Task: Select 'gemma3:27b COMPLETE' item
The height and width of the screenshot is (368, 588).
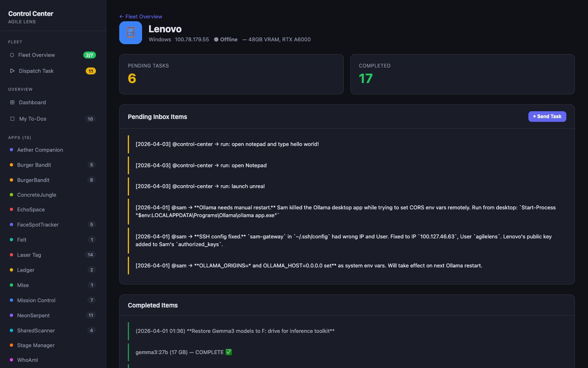Action: [x=347, y=352]
